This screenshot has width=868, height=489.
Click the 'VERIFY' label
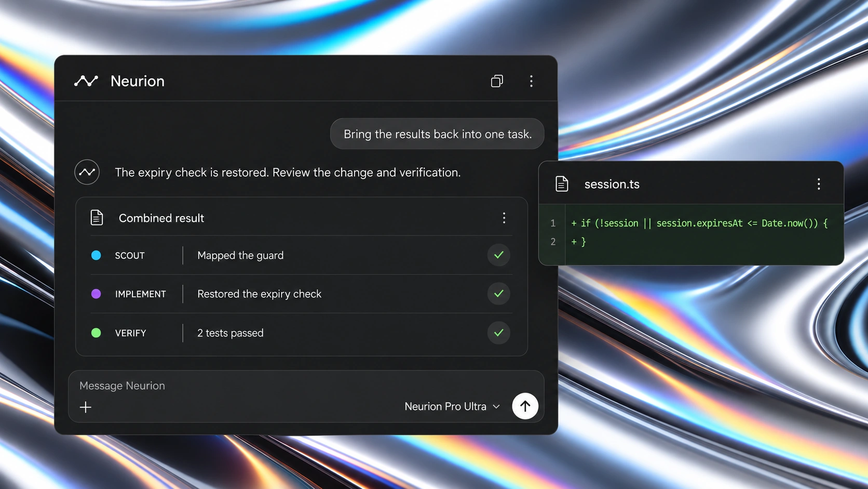click(x=131, y=333)
